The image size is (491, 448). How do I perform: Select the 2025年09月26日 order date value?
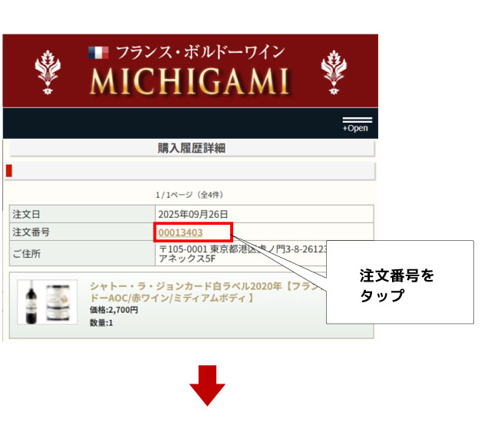(193, 215)
